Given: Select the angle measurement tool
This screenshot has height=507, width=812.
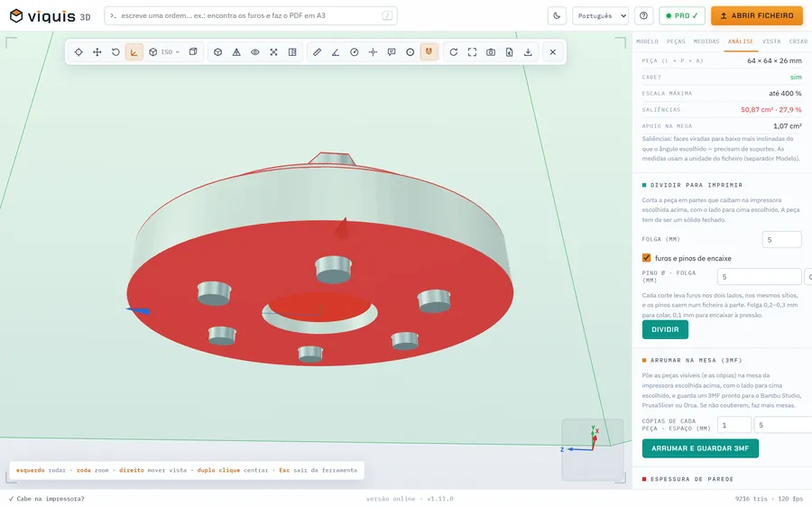Looking at the screenshot, I should pos(336,51).
